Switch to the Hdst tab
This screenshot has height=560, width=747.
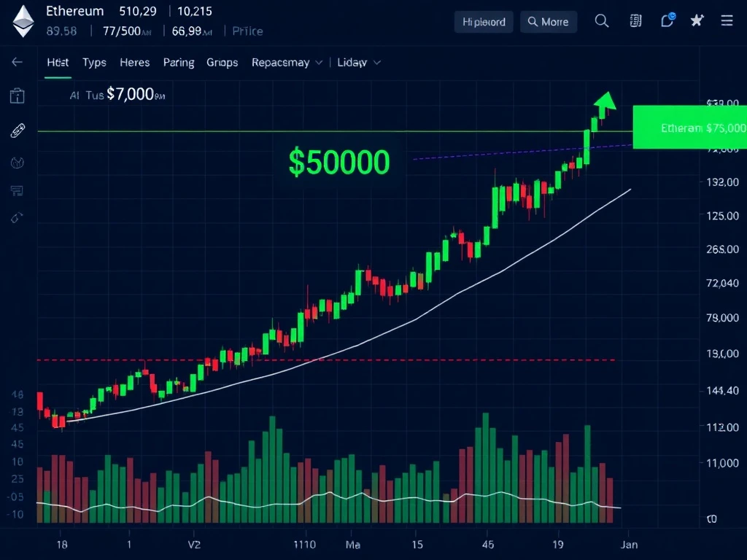coord(58,63)
